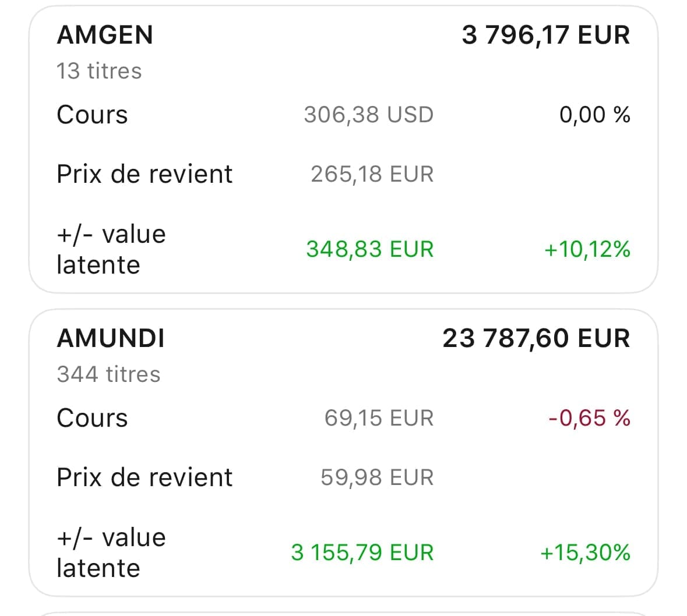Select the 344 titres quantity label
Viewport: 687px width, 616px height.
tap(108, 374)
